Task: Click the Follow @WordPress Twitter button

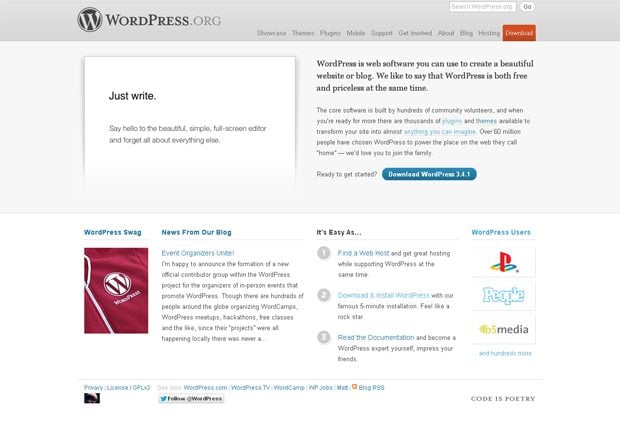Action: (191, 398)
